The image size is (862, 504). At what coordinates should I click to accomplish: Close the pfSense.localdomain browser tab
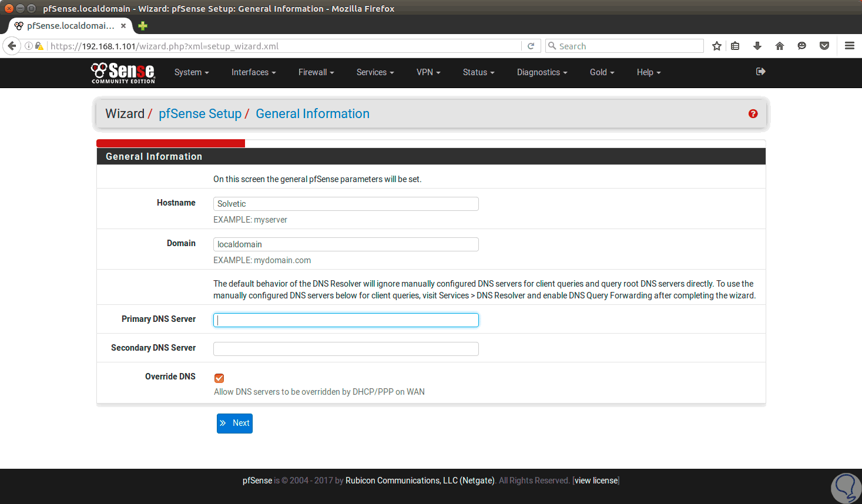[x=123, y=26]
